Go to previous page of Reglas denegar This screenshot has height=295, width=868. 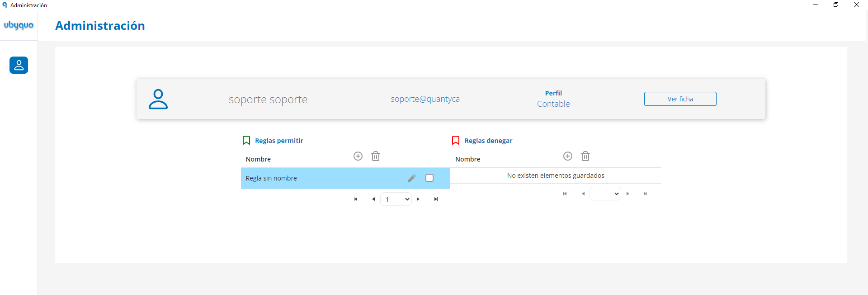583,194
